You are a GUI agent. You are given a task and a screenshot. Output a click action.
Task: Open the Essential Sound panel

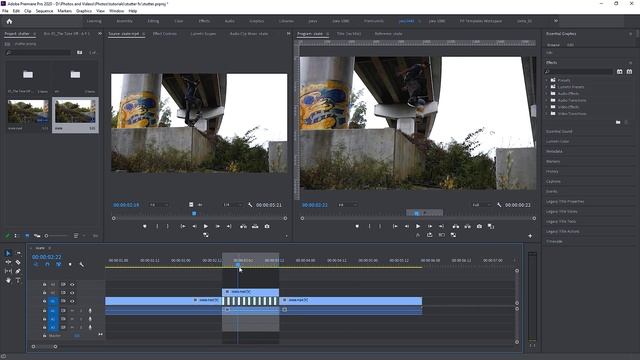(559, 131)
